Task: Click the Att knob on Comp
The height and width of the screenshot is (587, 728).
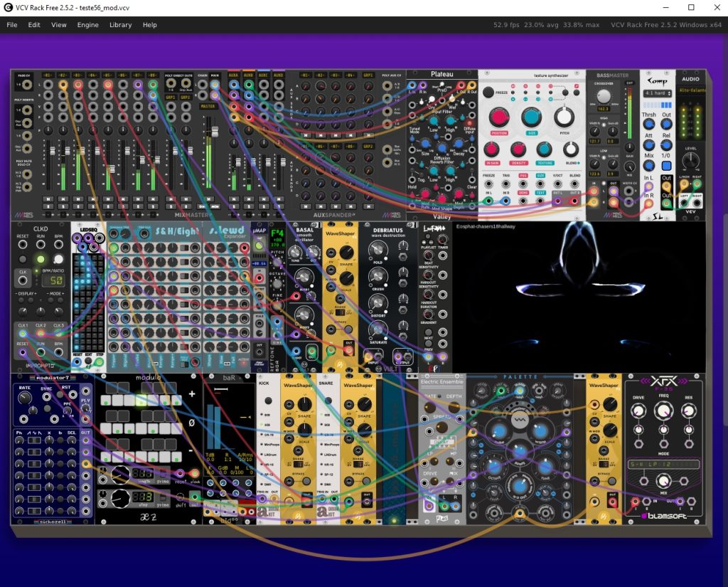Action: (x=649, y=145)
